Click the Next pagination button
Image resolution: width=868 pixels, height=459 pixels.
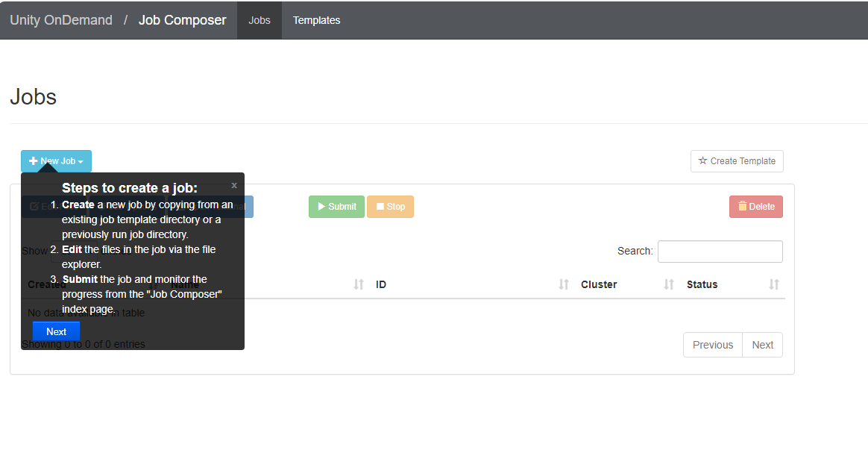coord(762,345)
